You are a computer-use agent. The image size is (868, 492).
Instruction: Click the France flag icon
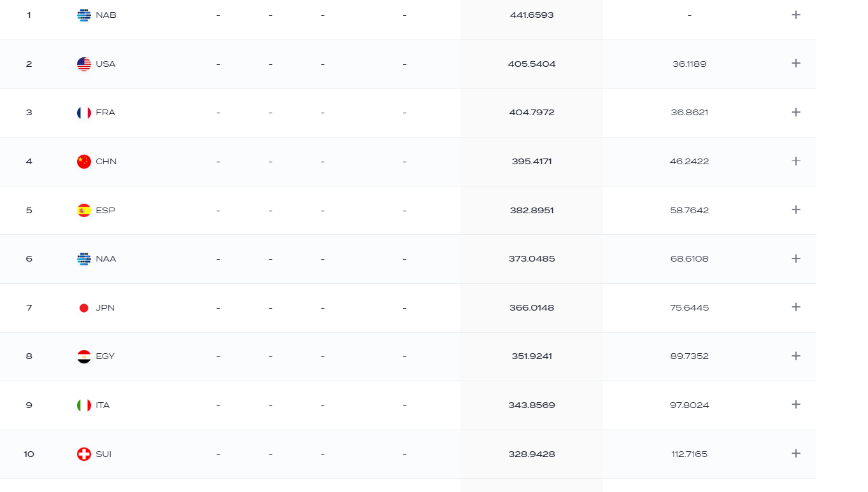[x=84, y=113]
